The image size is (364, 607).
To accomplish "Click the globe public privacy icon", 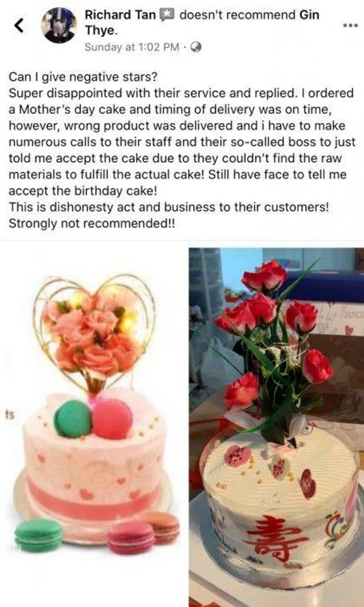I will click(x=196, y=47).
